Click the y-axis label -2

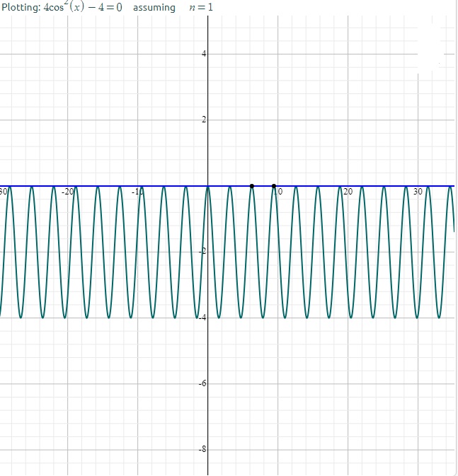(x=202, y=252)
